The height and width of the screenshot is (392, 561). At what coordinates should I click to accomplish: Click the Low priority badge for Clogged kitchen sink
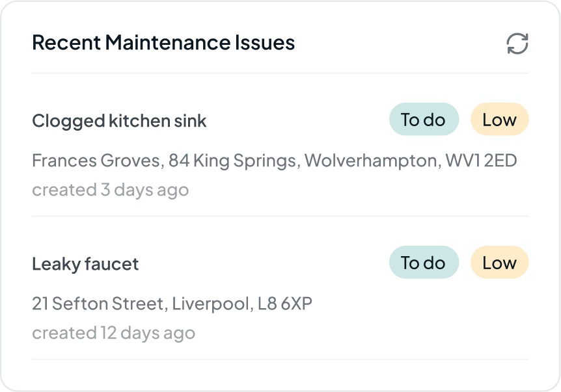(x=499, y=120)
